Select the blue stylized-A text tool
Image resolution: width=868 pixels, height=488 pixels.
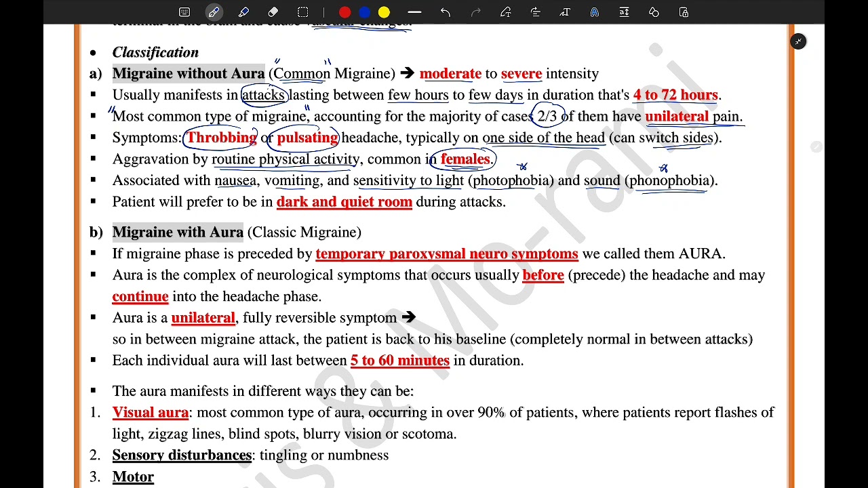pyautogui.click(x=595, y=12)
